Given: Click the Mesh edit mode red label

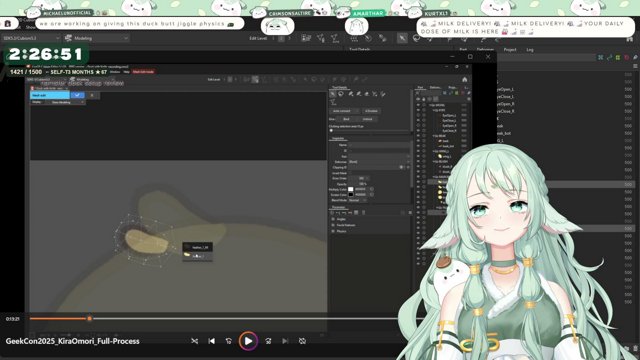Looking at the screenshot, I should pyautogui.click(x=143, y=72).
